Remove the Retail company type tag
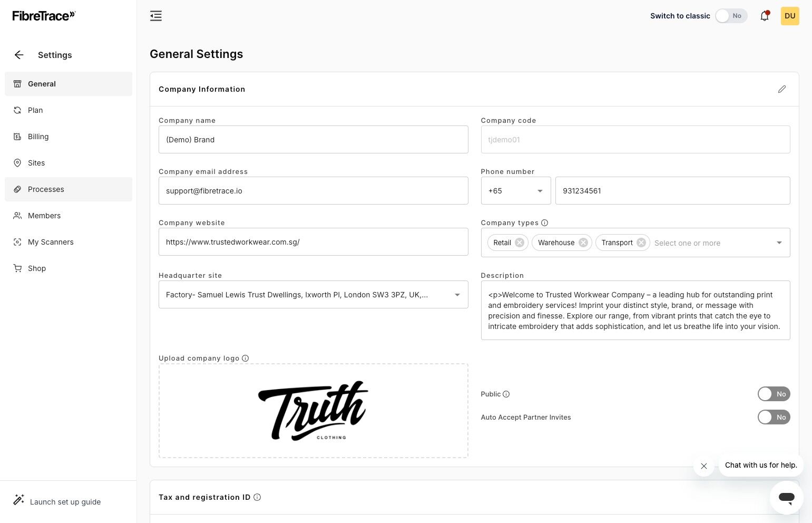The image size is (812, 523). coord(520,243)
